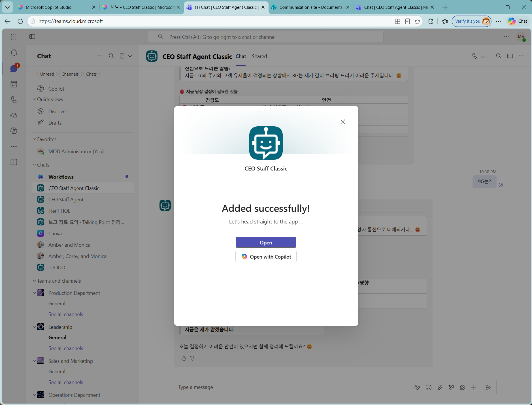Switch to the Shared tab
The image size is (532, 405).
click(x=259, y=56)
